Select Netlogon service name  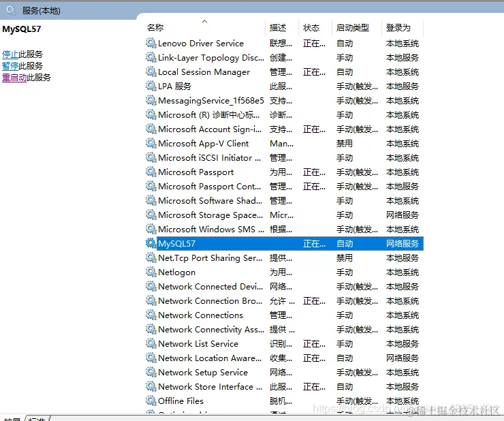point(177,272)
